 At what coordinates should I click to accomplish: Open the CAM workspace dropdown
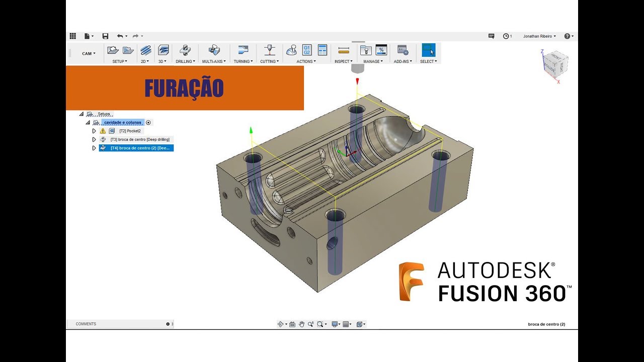(x=89, y=53)
